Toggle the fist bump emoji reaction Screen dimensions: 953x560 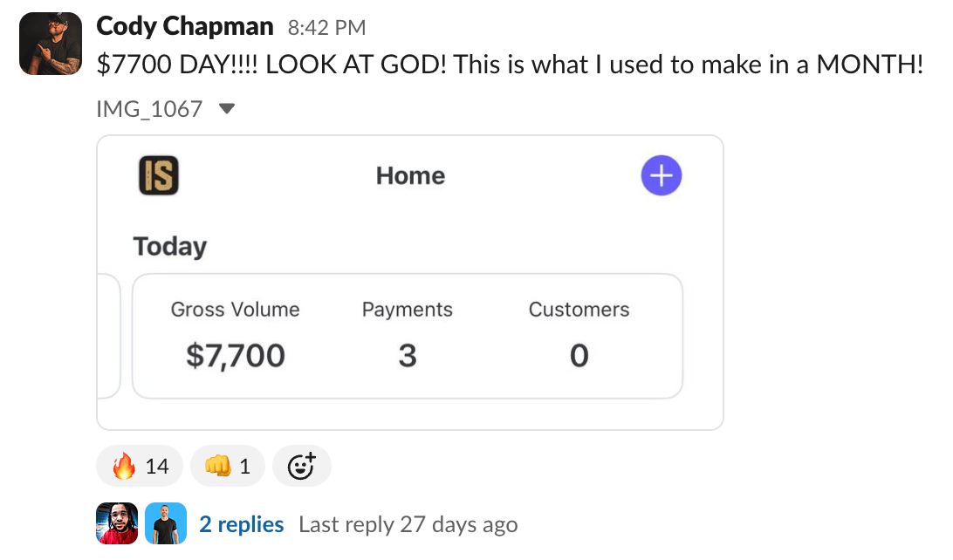click(227, 467)
